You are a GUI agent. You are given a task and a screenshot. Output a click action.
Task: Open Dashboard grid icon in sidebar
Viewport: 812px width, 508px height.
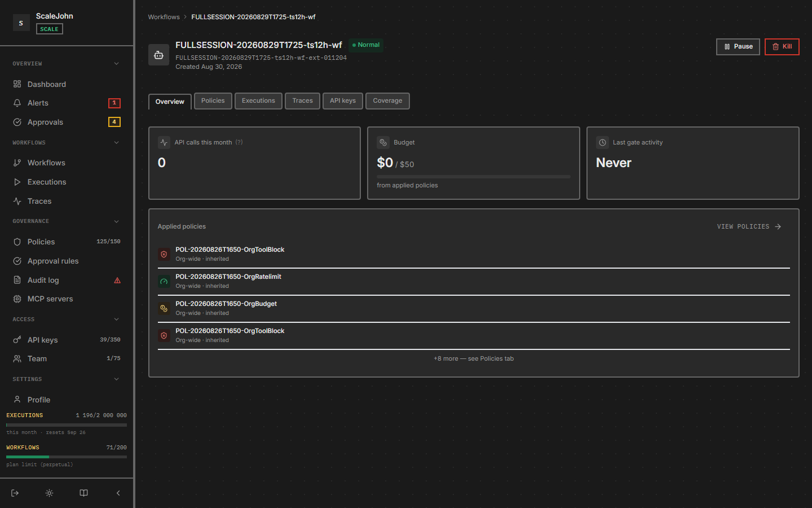[17, 84]
